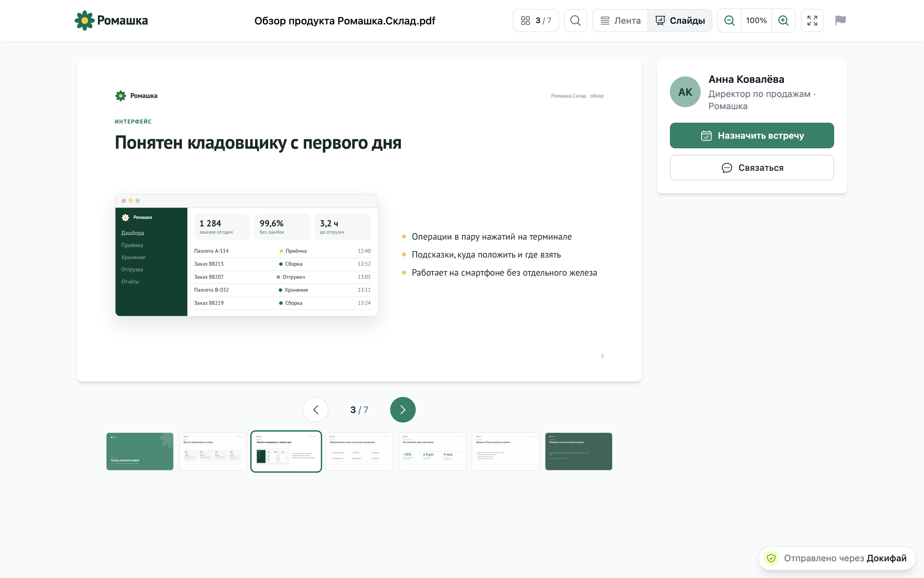The width and height of the screenshot is (924, 578).
Task: Click Отгрузка in the slide mockup sidebar
Action: [x=132, y=269]
